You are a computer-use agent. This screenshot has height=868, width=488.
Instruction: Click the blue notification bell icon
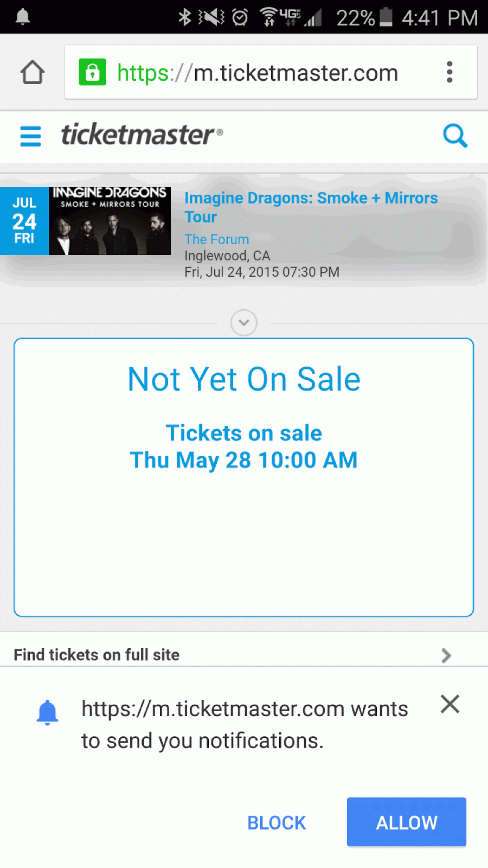click(x=47, y=712)
